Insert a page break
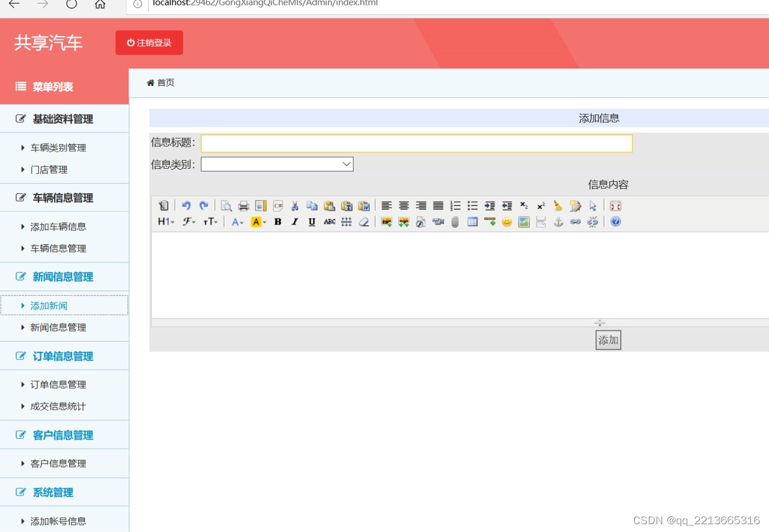This screenshot has height=532, width=769. [x=541, y=222]
